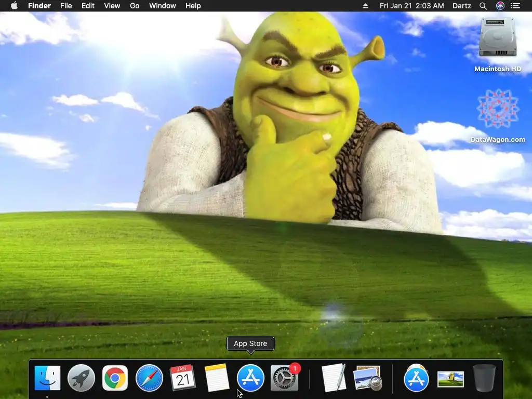Image resolution: width=532 pixels, height=399 pixels.
Task: Click the eject icon in menu bar
Action: (x=365, y=6)
